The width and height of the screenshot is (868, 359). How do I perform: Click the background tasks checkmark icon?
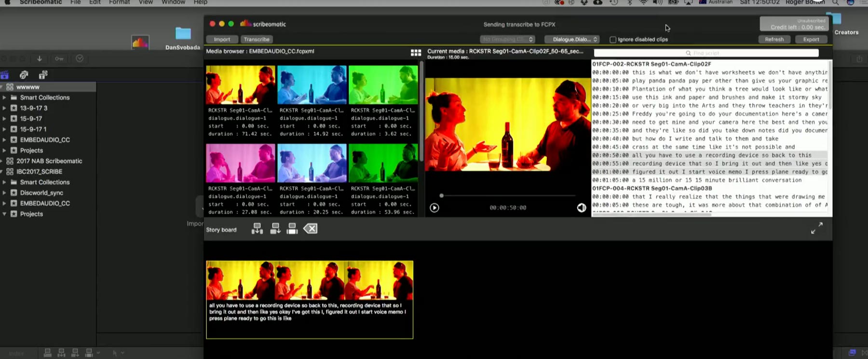pyautogui.click(x=80, y=58)
